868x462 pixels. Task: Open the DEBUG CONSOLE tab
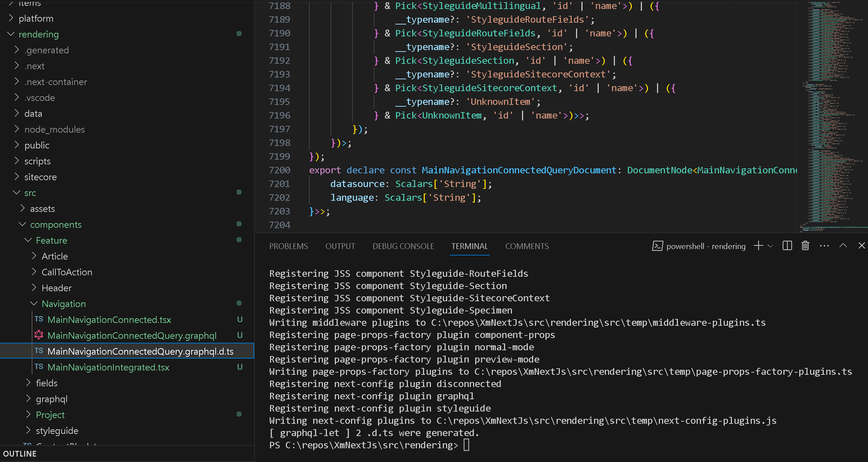coord(403,246)
